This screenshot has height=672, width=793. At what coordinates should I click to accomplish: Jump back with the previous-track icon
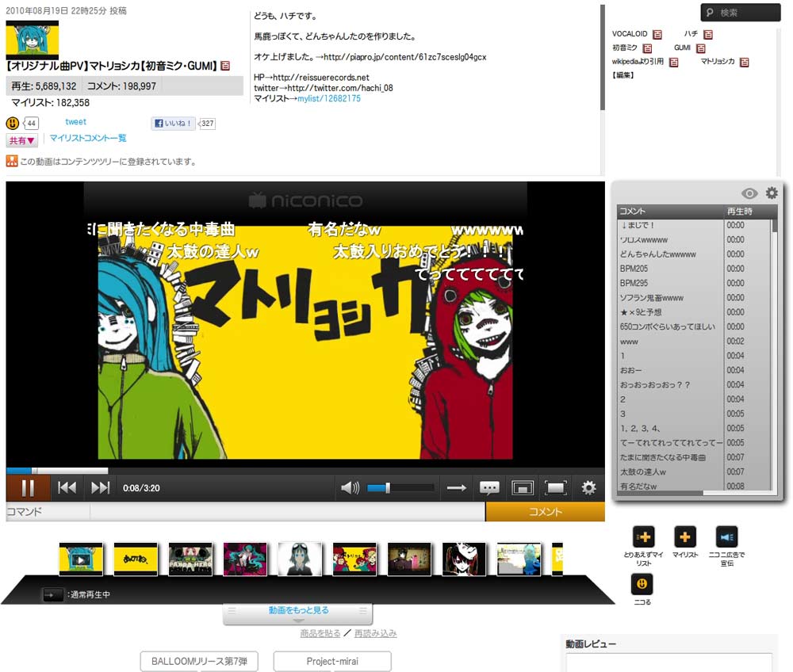67,488
